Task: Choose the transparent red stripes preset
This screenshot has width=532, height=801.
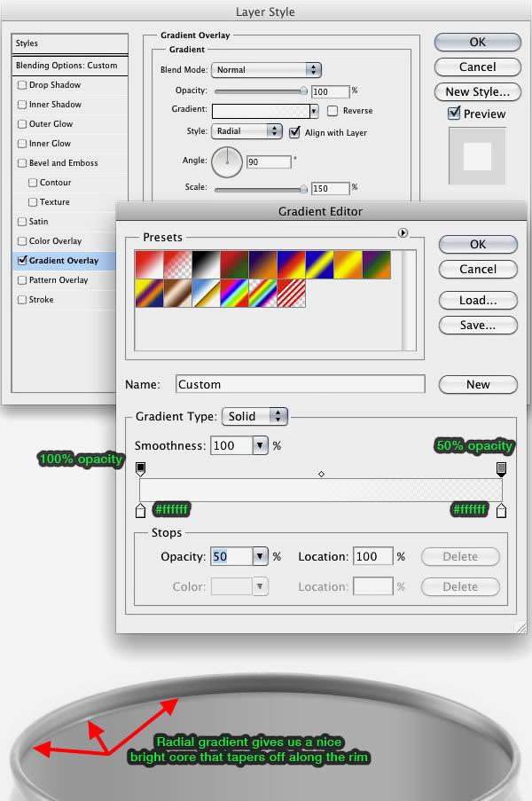Action: pyautogui.click(x=291, y=294)
